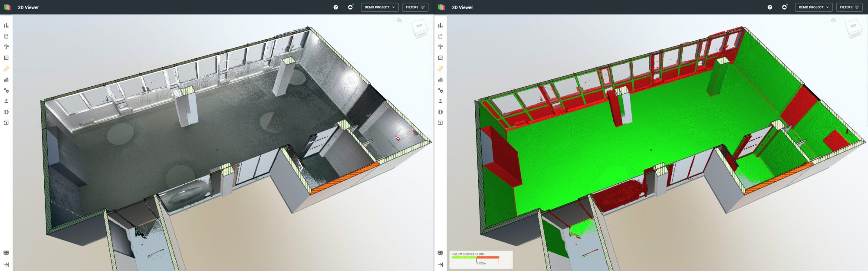Open document icon in left viewer sidebar
The height and width of the screenshot is (271, 868).
coord(6,36)
